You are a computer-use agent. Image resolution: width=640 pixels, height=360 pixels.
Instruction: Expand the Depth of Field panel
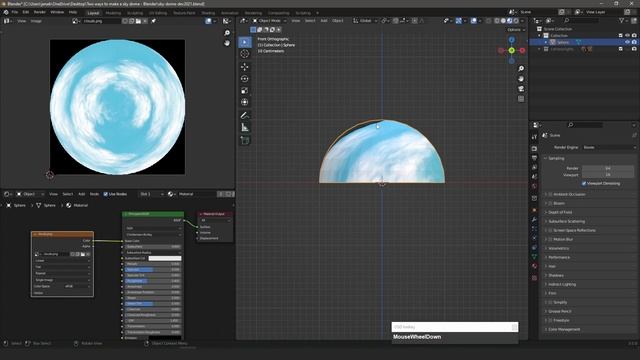[560, 212]
